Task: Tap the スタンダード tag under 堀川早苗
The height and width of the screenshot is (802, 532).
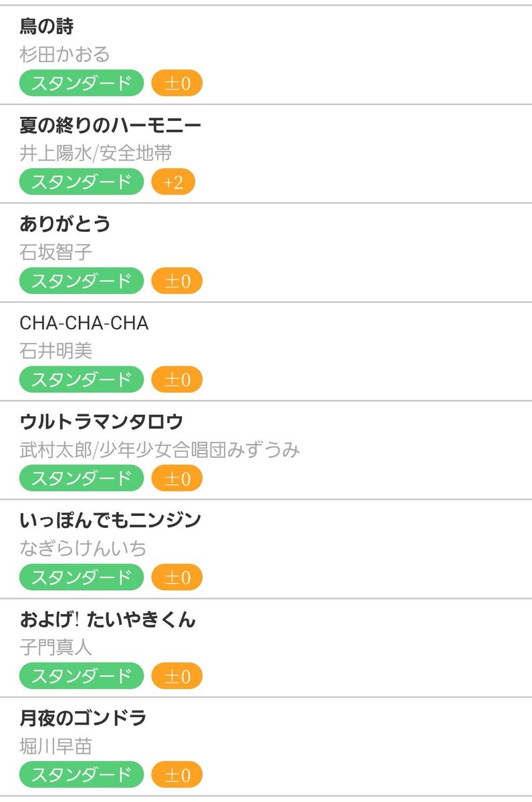Action: tap(82, 775)
